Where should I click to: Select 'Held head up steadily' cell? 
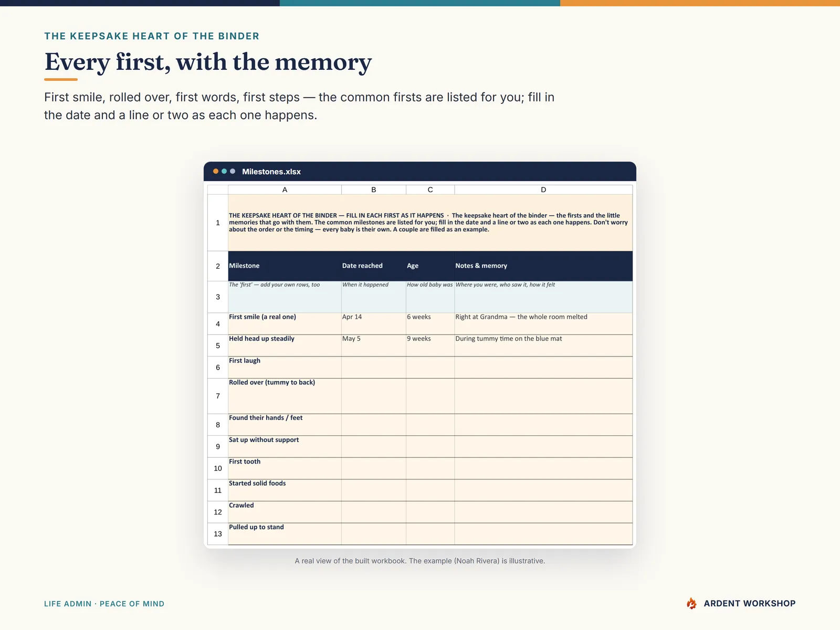pos(285,346)
